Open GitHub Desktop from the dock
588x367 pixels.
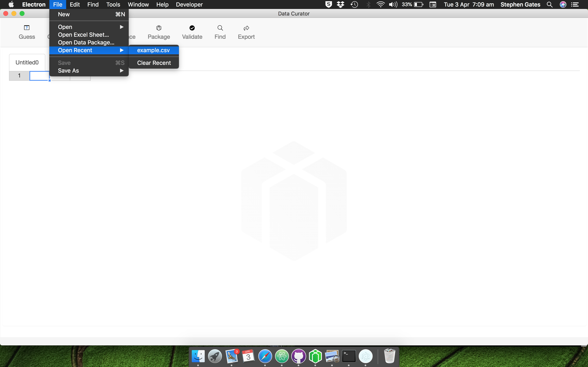[x=298, y=356]
